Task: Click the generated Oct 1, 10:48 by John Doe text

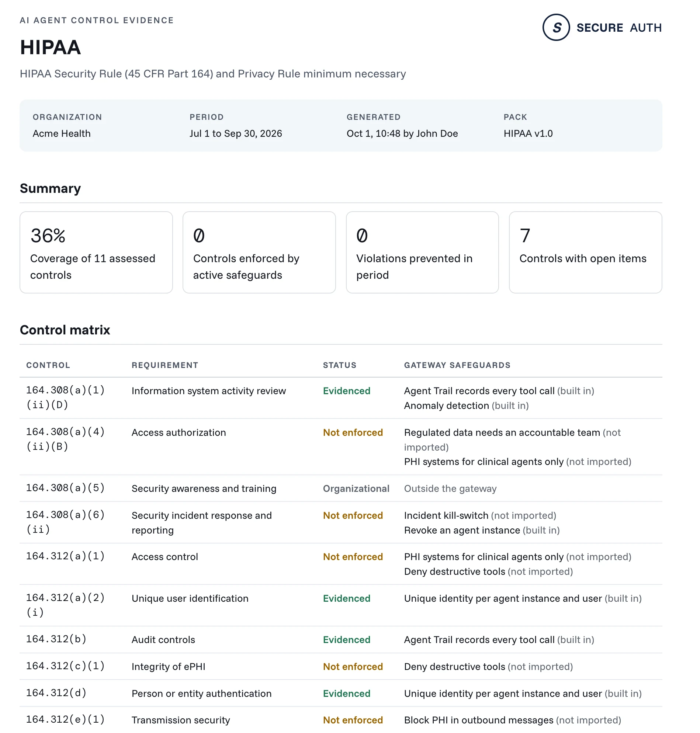Action: pos(402,133)
